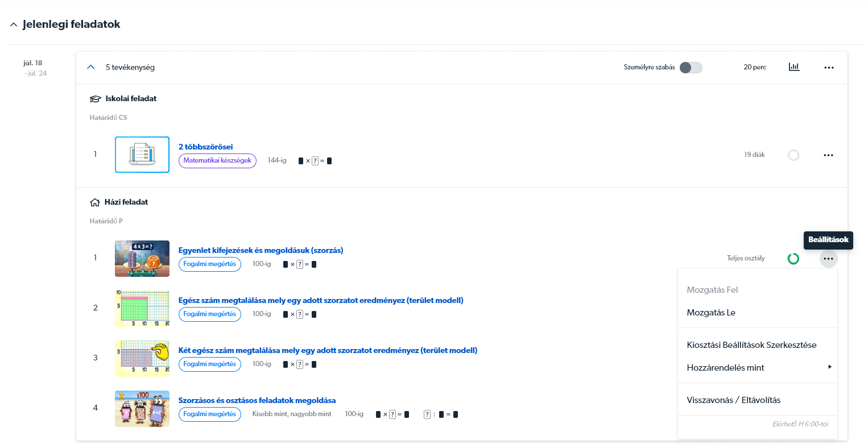Toggle the Személyre szabás switch
868x444 pixels.
pyautogui.click(x=691, y=68)
